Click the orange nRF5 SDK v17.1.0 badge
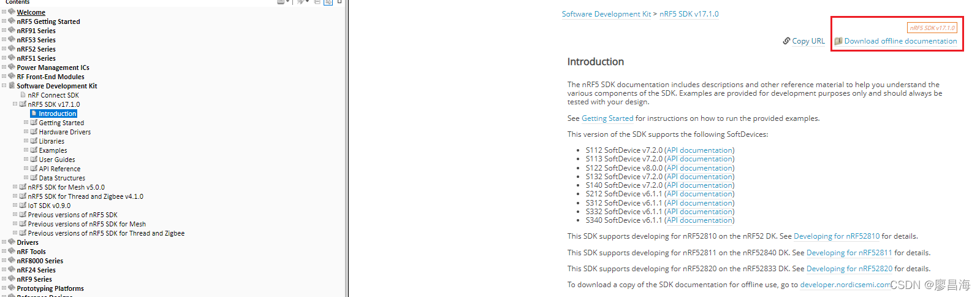The height and width of the screenshot is (297, 980). [932, 28]
